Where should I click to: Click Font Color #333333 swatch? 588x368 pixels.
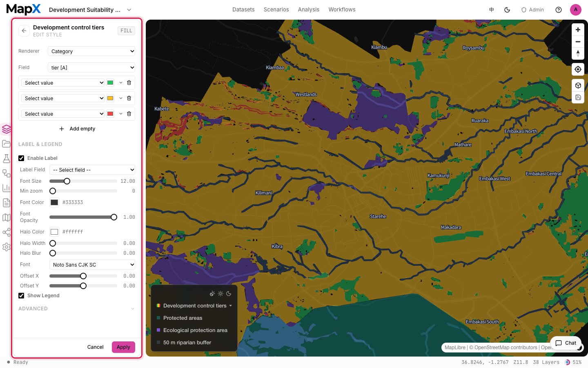(54, 202)
